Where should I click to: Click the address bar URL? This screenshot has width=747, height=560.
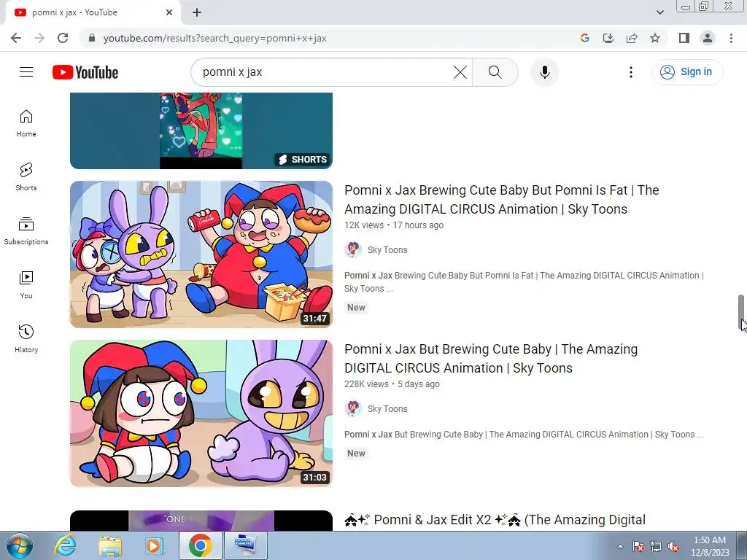(215, 38)
